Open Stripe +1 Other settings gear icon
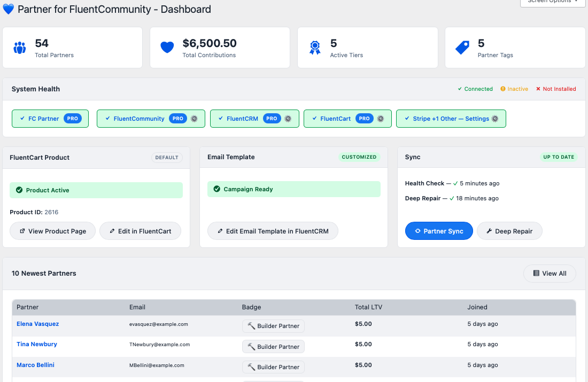 494,119
